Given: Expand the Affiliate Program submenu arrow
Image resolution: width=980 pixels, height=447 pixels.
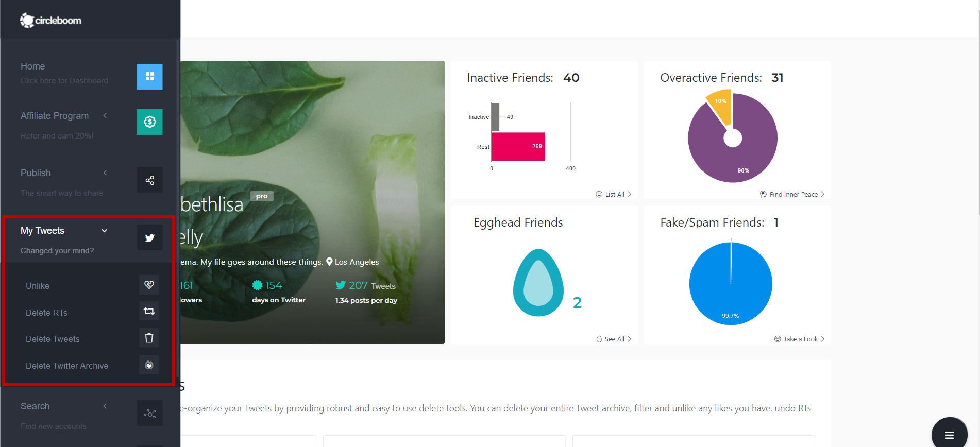Looking at the screenshot, I should [x=105, y=116].
